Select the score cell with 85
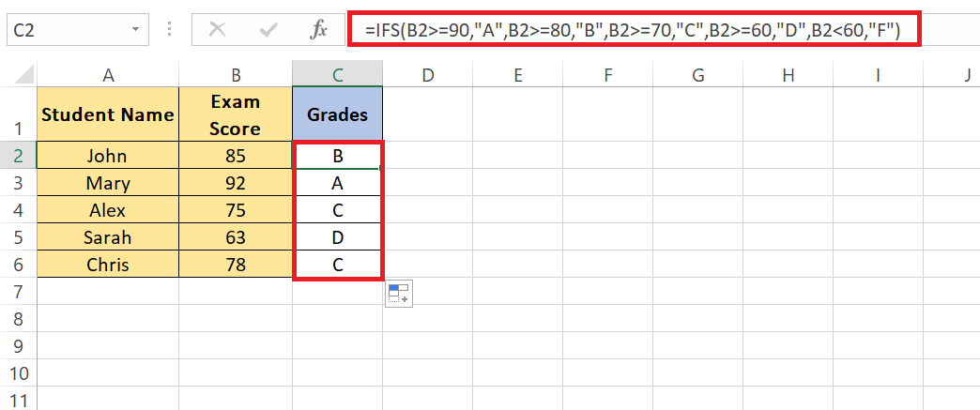Viewport: 980px width, 410px height. pyautogui.click(x=236, y=155)
